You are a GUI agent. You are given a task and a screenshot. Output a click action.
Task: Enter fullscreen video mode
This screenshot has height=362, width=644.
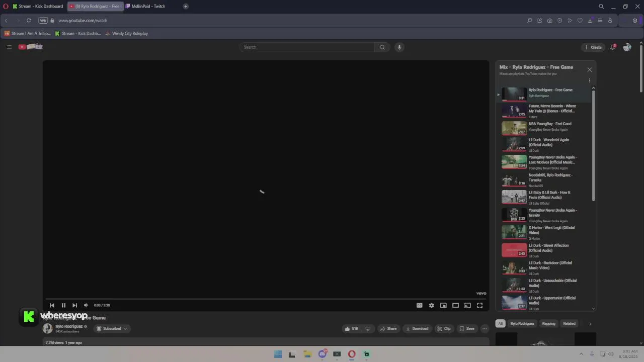[x=480, y=305]
